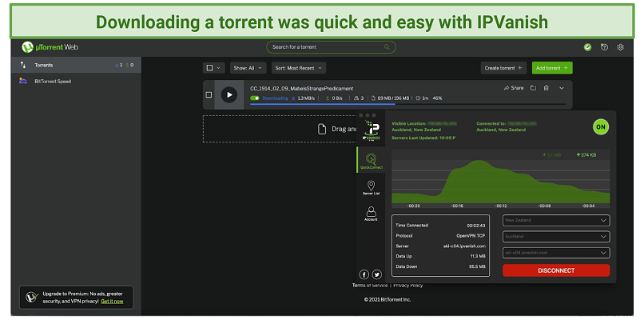This screenshot has height=320, width=644.
Task: Click the 89 MB / 196 MB size text
Action: pos(393,98)
